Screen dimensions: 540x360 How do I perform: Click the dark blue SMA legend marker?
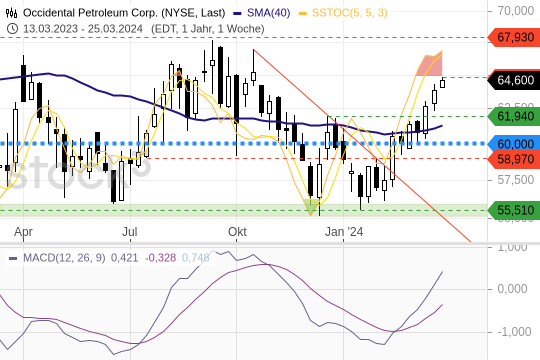[x=237, y=13]
